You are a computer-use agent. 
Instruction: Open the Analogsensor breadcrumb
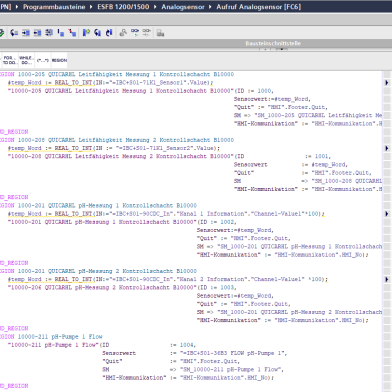coord(183,7)
